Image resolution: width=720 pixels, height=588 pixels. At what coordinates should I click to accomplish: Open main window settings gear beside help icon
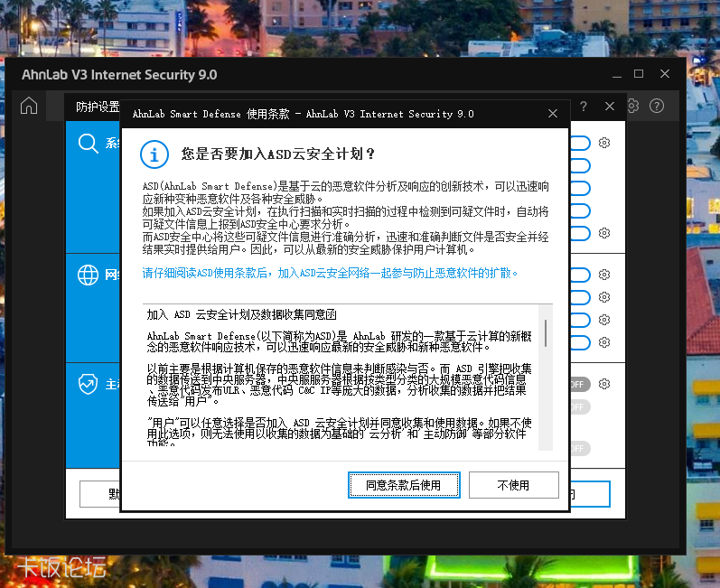click(x=633, y=106)
